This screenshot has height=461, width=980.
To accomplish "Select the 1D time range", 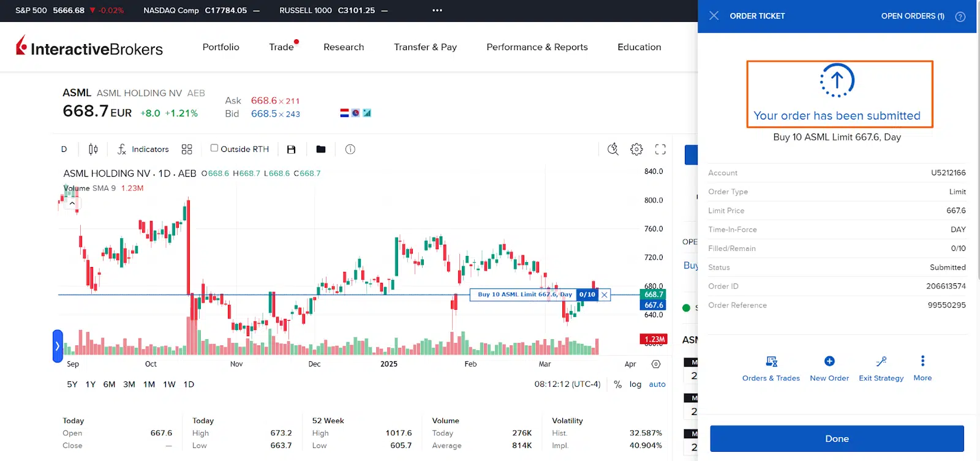I will [x=189, y=384].
